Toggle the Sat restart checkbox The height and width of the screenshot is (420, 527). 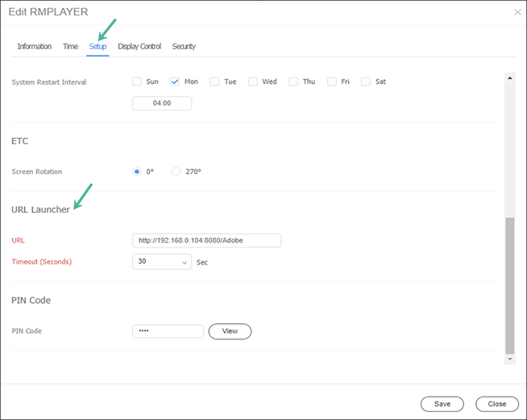point(366,81)
